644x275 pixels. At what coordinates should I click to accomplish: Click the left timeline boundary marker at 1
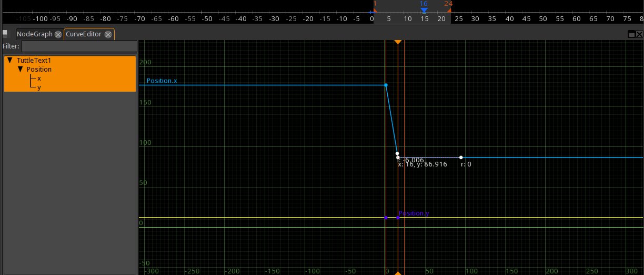coord(375,9)
